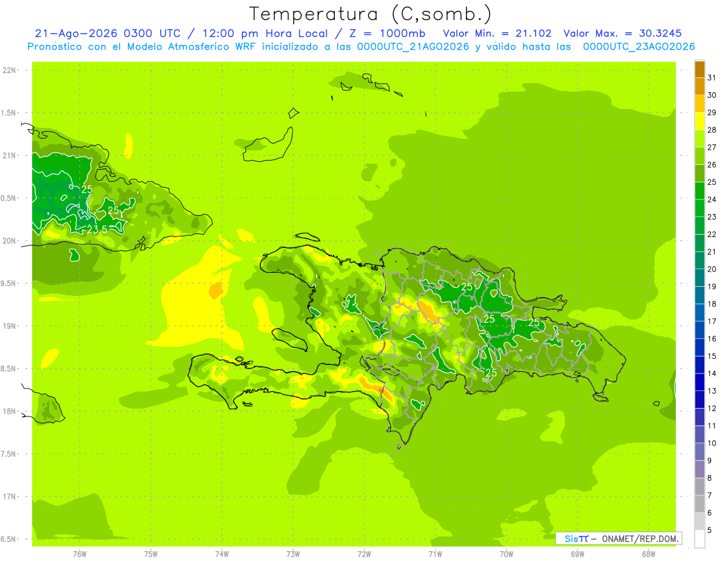Image resolution: width=728 pixels, height=562 pixels.
Task: Click the 'Temperatura (C,somb.)' chart title
Action: (x=371, y=14)
